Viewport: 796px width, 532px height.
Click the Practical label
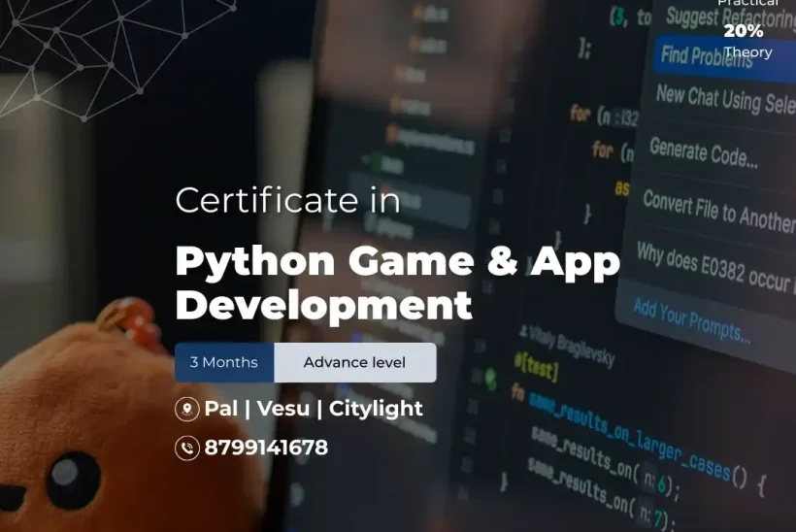click(747, 4)
